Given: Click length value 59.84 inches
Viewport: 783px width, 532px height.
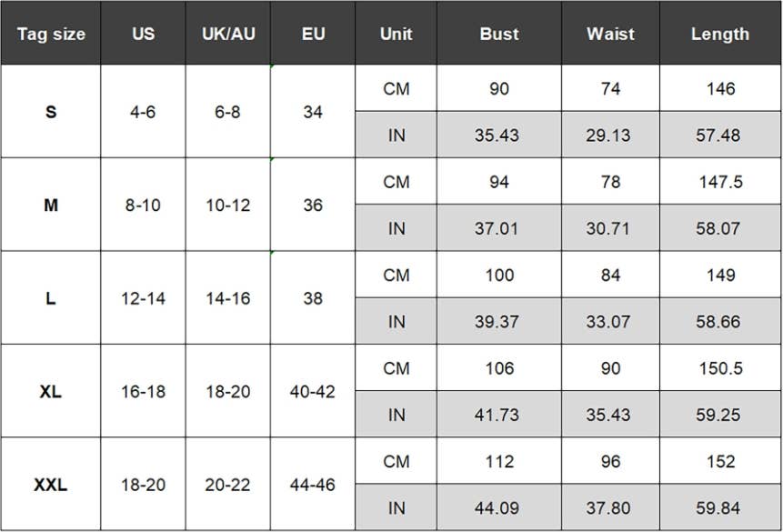Looking at the screenshot, I should tap(720, 507).
